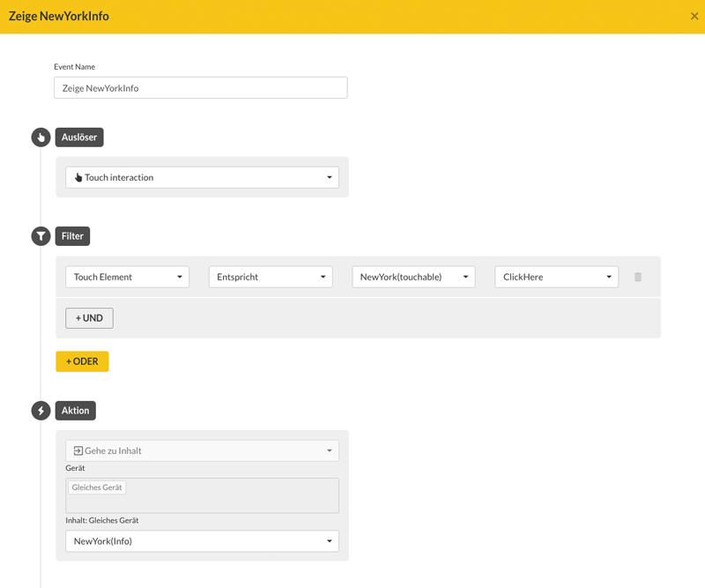Close the Zeige NewYorkInfo dialog
Viewport: 705px width, 588px height.
[x=694, y=16]
